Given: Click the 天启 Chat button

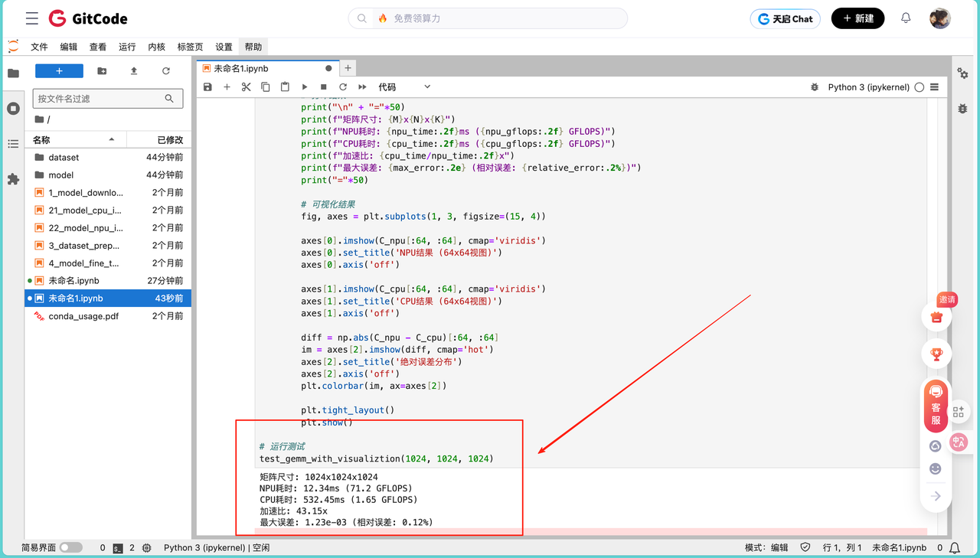Looking at the screenshot, I should [x=785, y=18].
